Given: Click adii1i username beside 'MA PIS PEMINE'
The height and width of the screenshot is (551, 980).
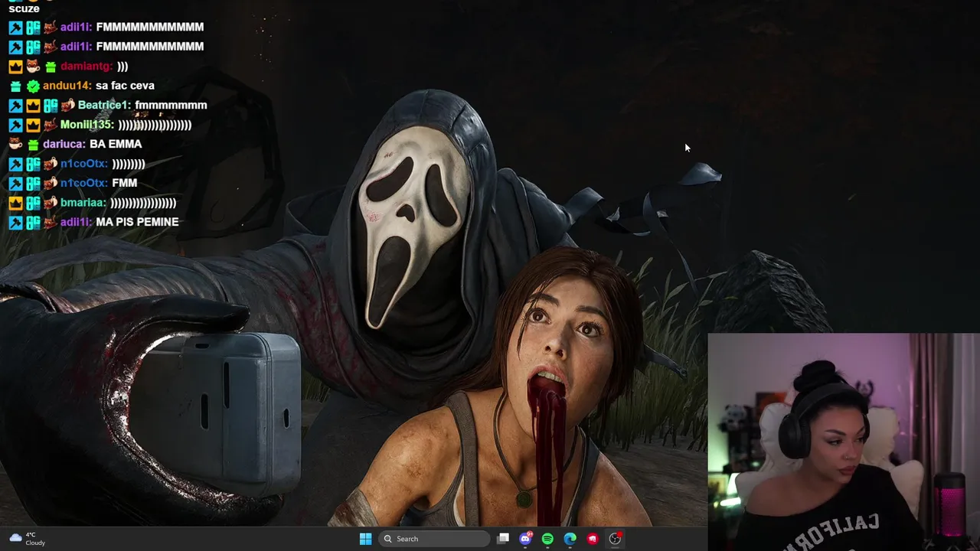Looking at the screenshot, I should click(77, 222).
